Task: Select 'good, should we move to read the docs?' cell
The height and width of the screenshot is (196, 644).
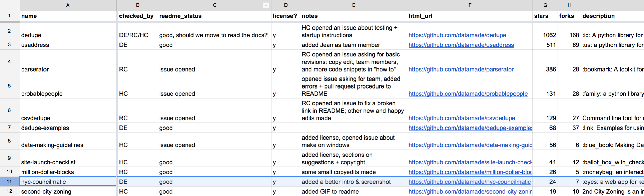Action: (215, 31)
